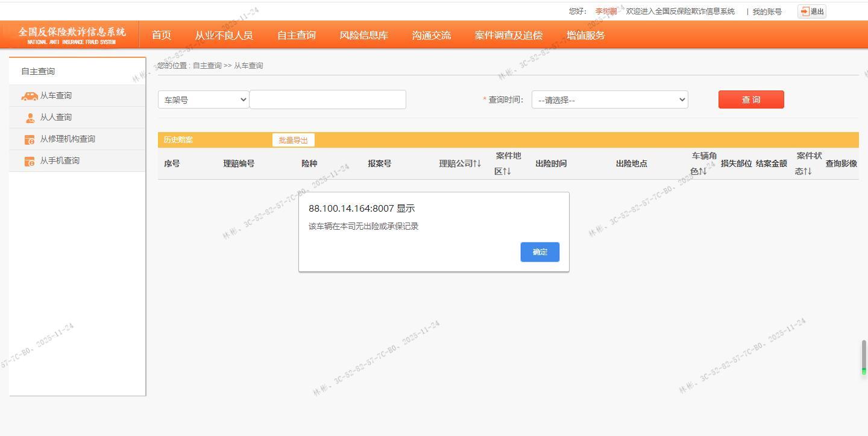Image resolution: width=868 pixels, height=436 pixels.
Task: Click the 退出 logout icon button
Action: point(811,11)
